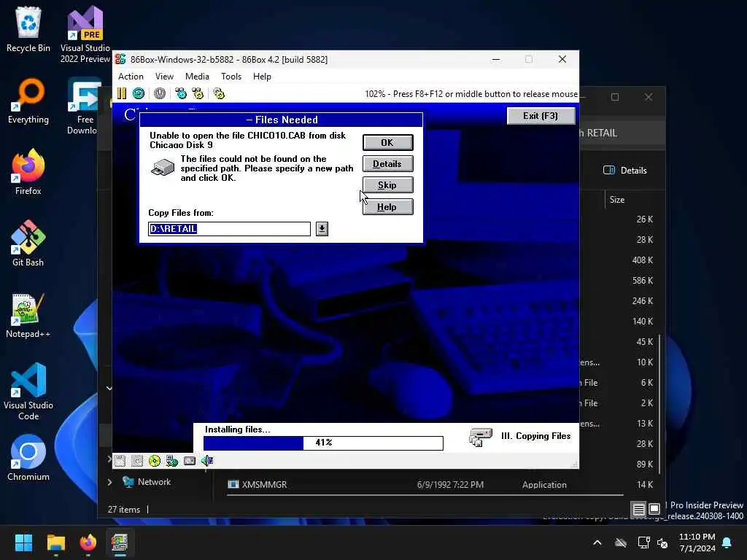747x560 pixels.
Task: Expand the Network tree item in Explorer
Action: coord(109,482)
